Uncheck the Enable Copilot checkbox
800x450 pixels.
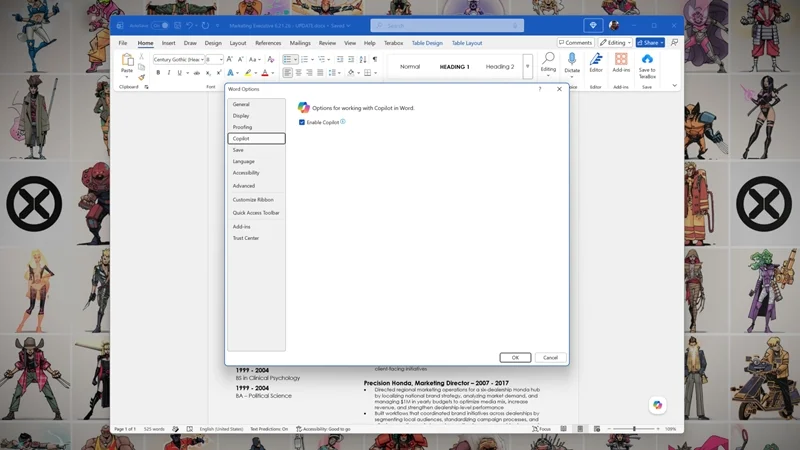pos(302,122)
